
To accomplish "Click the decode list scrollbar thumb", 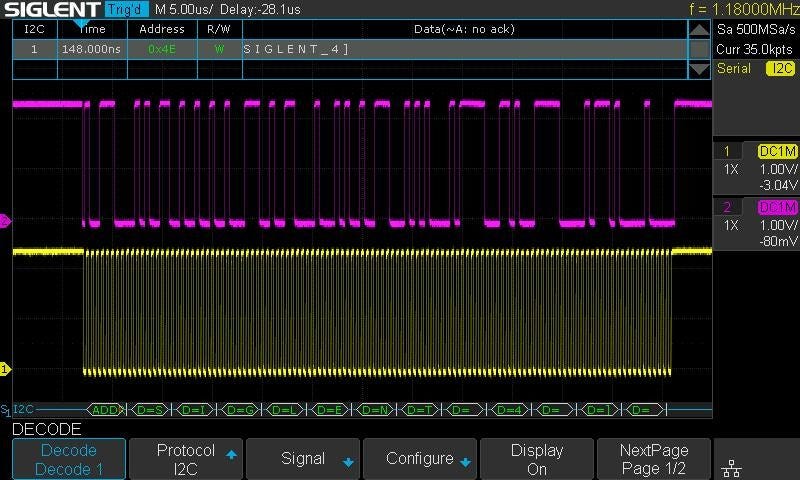I will 699,49.
